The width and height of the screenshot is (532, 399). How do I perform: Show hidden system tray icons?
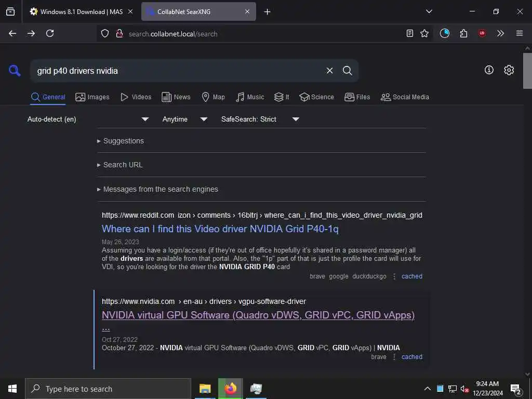tap(428, 389)
